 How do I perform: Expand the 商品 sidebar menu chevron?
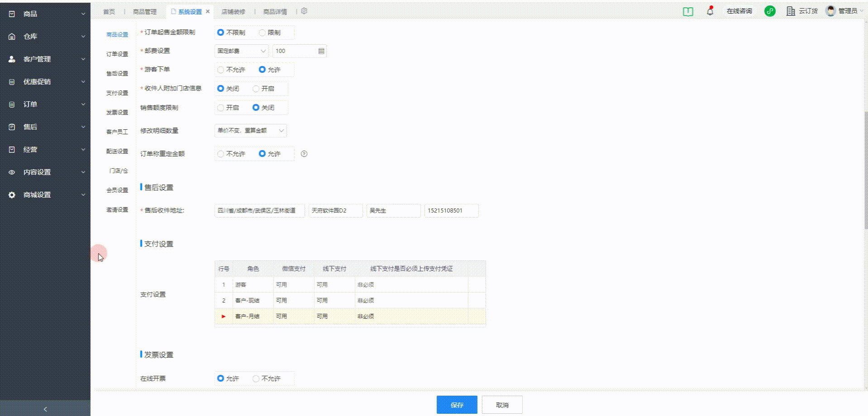tap(83, 14)
